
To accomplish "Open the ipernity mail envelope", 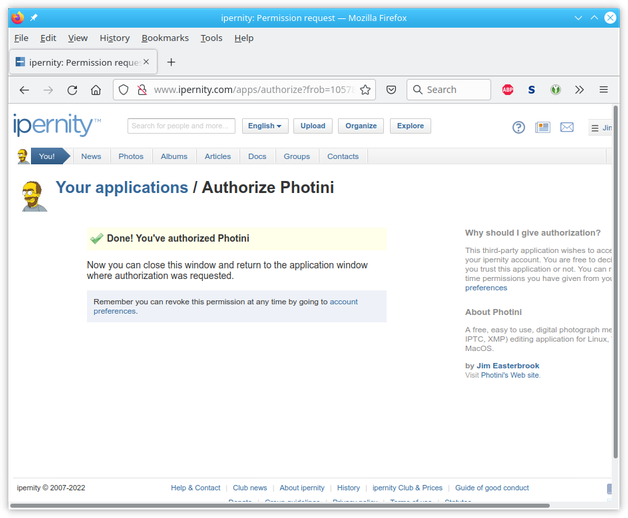I will point(567,127).
